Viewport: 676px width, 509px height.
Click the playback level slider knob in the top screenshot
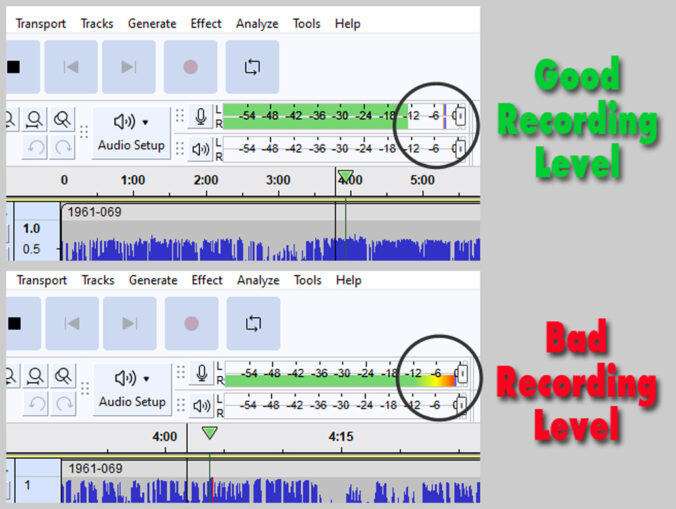[461, 148]
